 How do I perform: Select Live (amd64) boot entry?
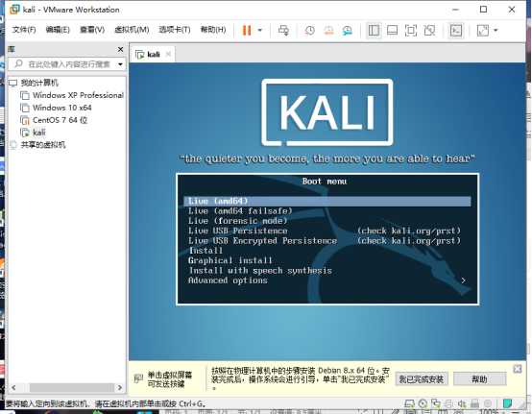pyautogui.click(x=327, y=201)
